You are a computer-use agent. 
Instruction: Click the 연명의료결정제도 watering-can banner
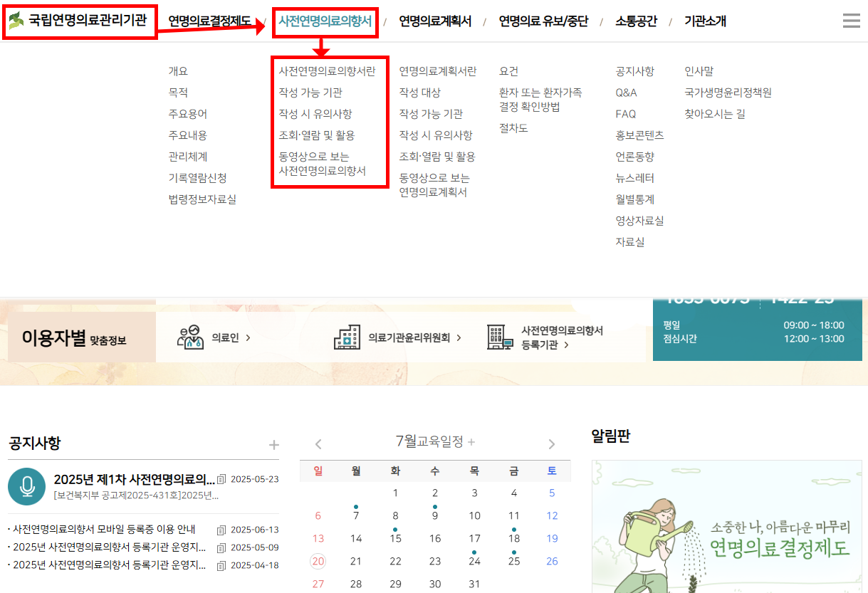727,527
